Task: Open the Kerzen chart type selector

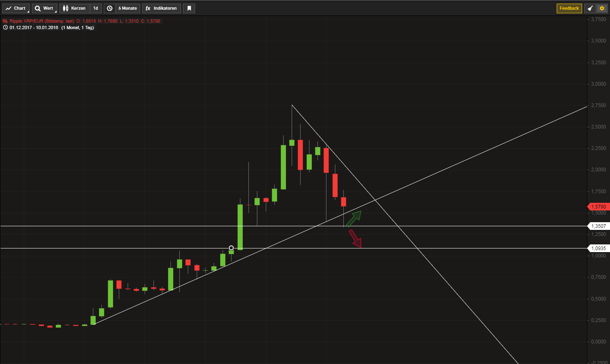Action: [x=75, y=8]
